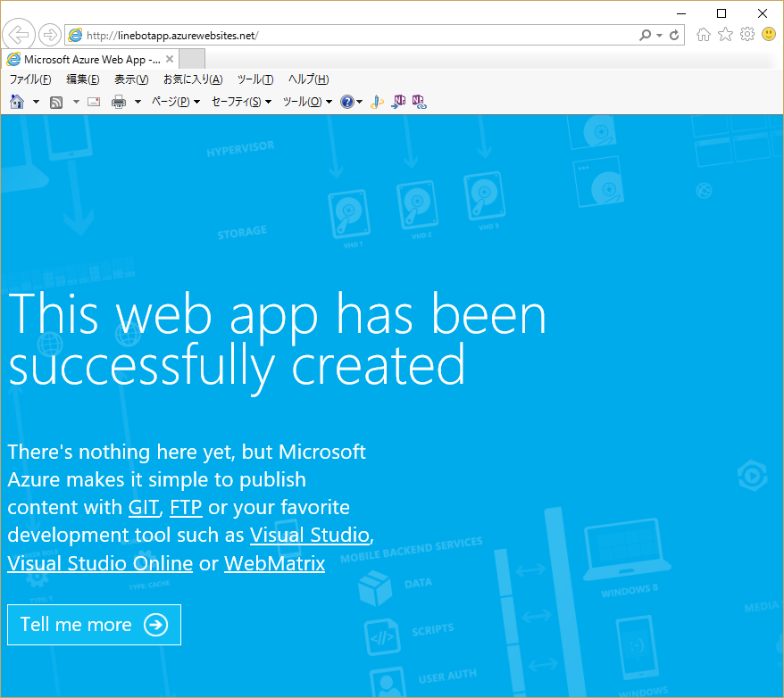Viewport: 784px width, 698px height.
Task: Click the RSS feeds icon
Action: pyautogui.click(x=56, y=103)
